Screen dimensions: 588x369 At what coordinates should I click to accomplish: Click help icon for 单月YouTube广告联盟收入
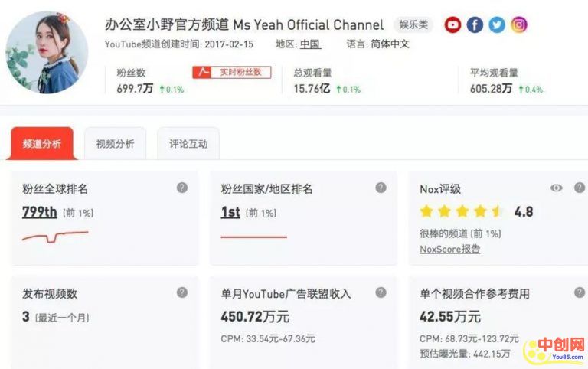pos(381,292)
